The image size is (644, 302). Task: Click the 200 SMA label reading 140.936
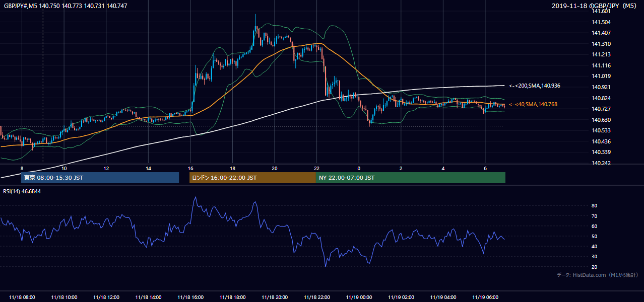535,86
